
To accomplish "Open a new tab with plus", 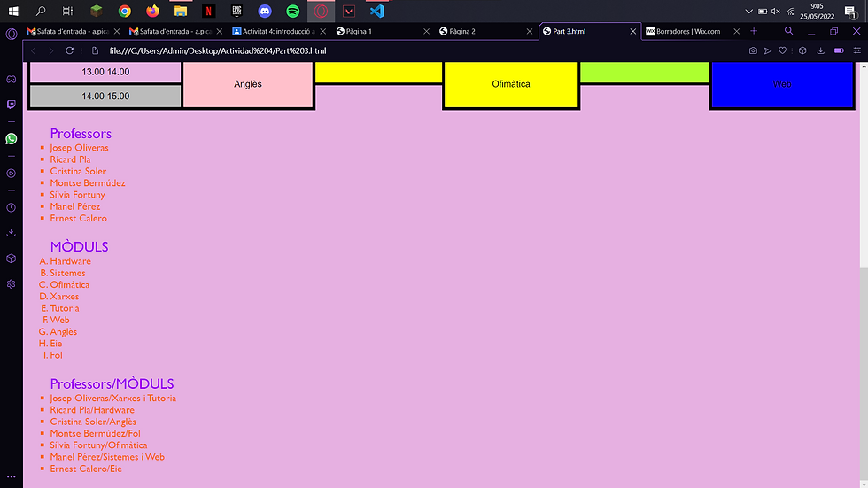I will pyautogui.click(x=754, y=31).
